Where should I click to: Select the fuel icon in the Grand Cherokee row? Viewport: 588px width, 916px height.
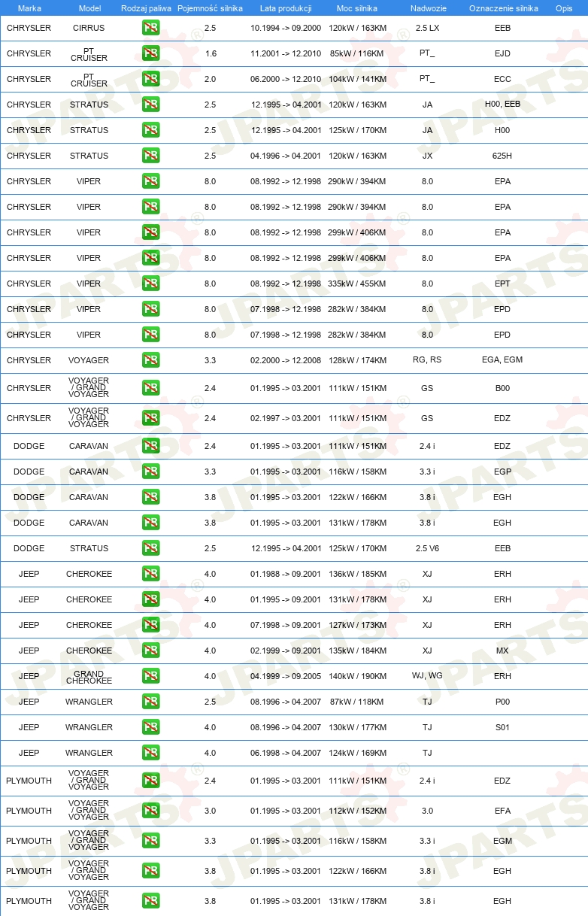click(150, 677)
